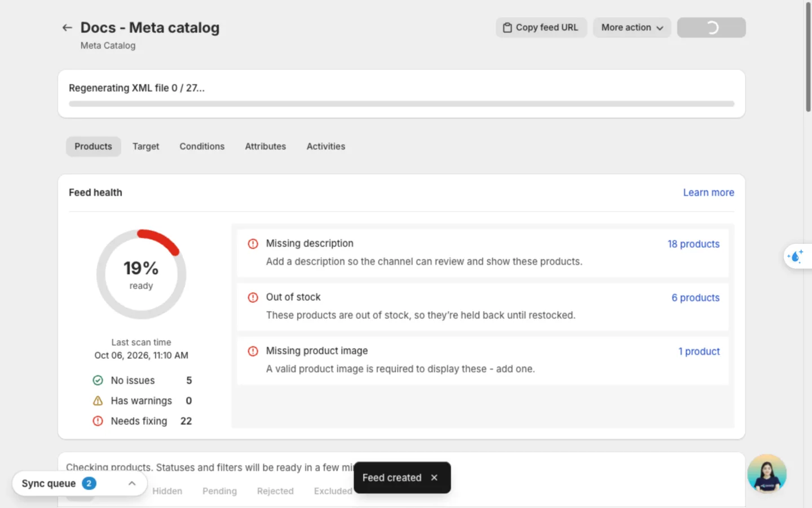Click the green check icon for No issues

[98, 380]
